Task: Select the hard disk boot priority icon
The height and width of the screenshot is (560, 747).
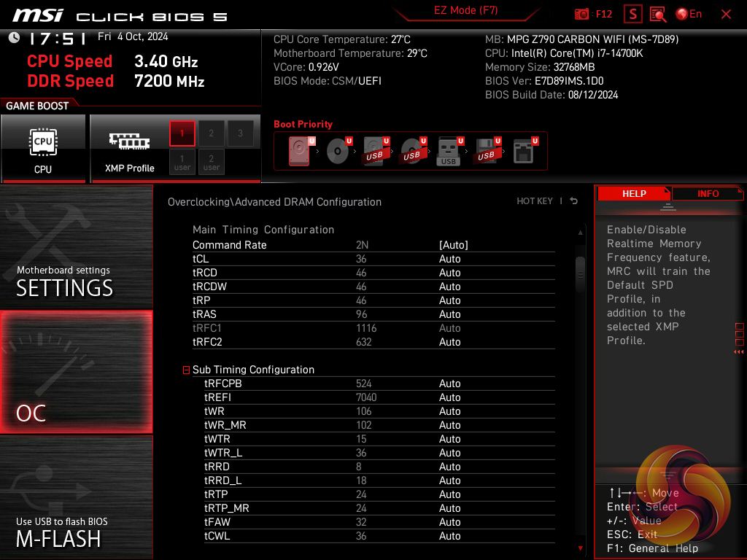Action: pos(300,150)
